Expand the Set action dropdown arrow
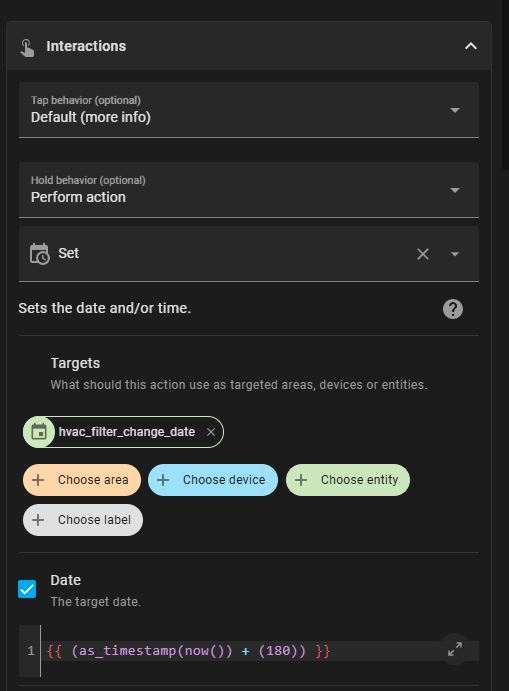This screenshot has width=509, height=691. point(455,254)
